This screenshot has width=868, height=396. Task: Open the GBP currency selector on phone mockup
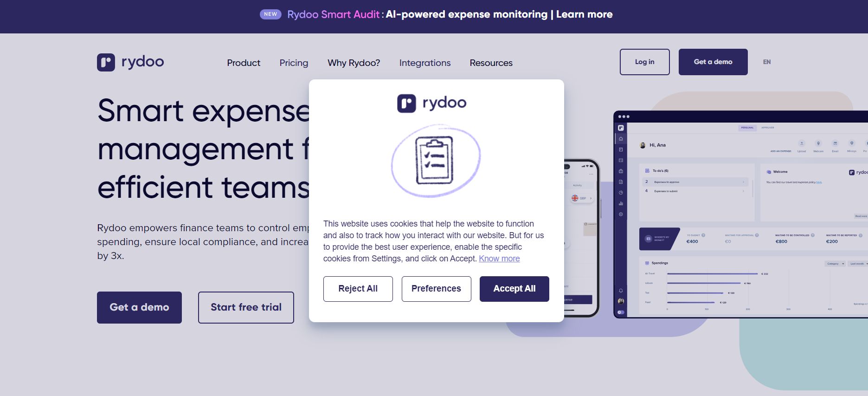(582, 198)
